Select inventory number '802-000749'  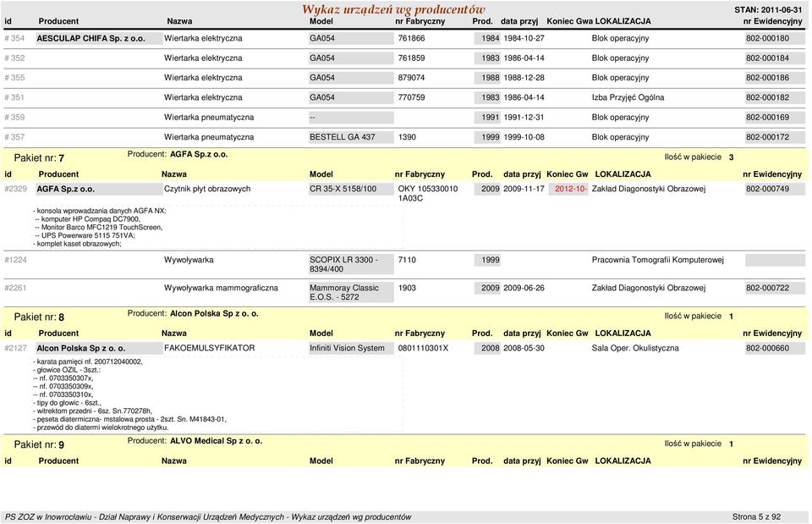767,189
